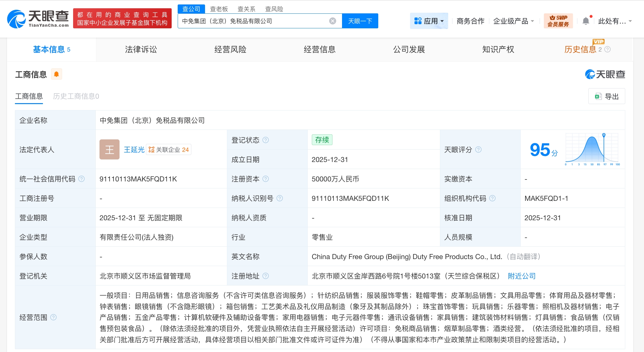Viewport: 644px width, 352px height.
Task: Clear the search box with the X icon
Action: click(x=332, y=21)
